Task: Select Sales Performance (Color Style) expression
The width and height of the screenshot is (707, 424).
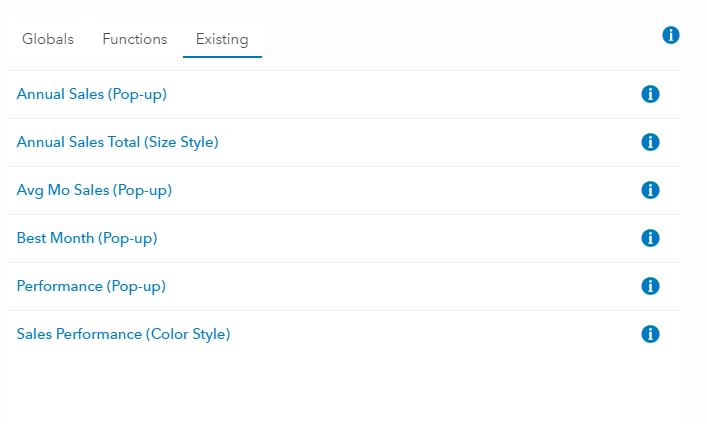Action: click(x=123, y=334)
